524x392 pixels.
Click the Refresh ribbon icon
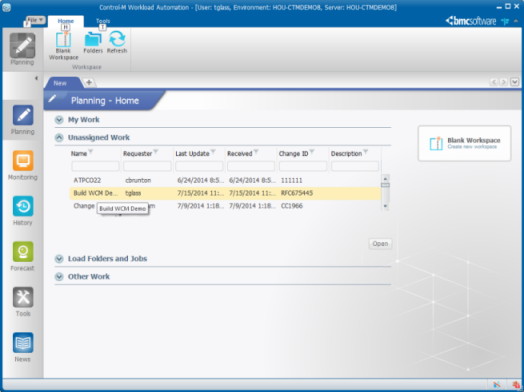[117, 42]
